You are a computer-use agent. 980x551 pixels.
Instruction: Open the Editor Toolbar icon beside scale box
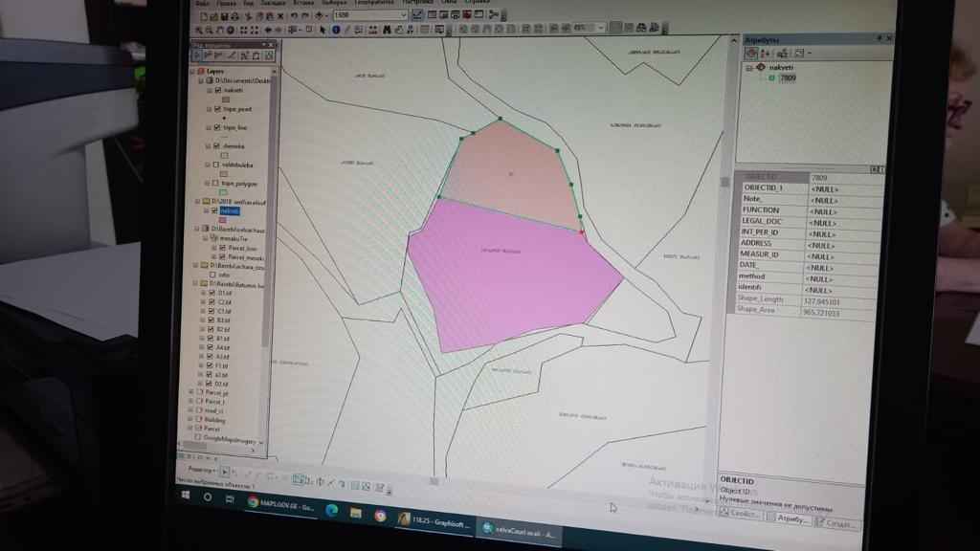[x=417, y=14]
